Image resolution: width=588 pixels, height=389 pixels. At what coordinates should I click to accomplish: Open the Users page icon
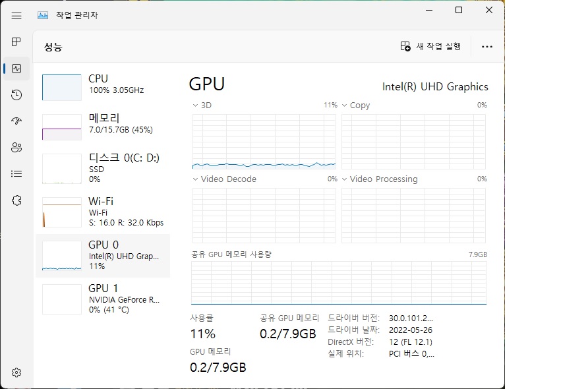point(16,148)
